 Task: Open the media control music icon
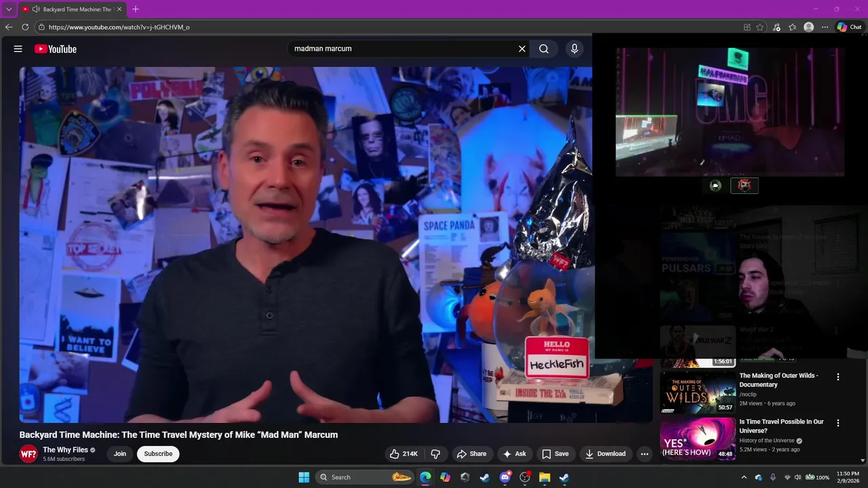coord(776,27)
